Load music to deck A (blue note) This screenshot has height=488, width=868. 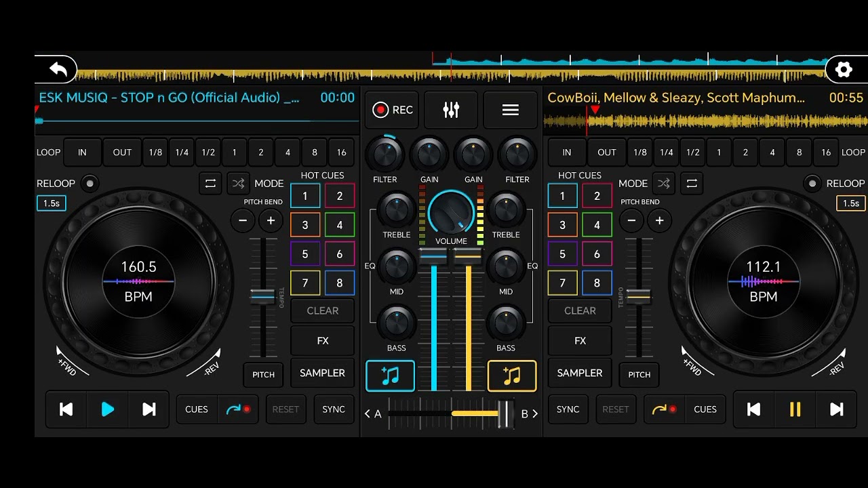pos(390,375)
